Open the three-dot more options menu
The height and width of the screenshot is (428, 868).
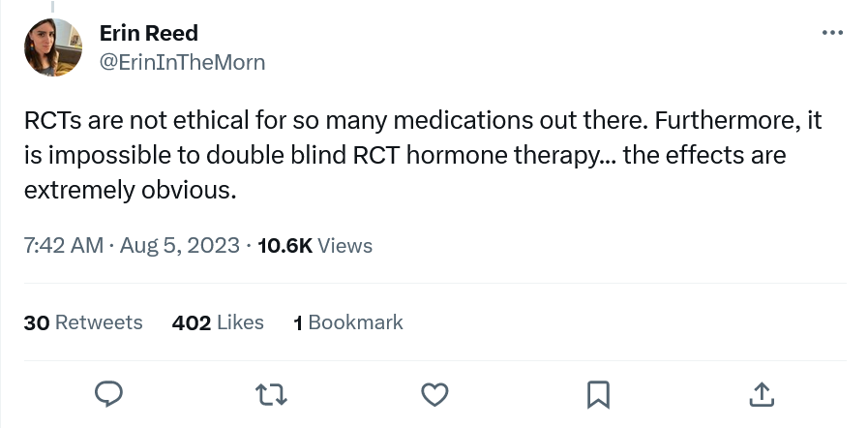click(x=832, y=33)
